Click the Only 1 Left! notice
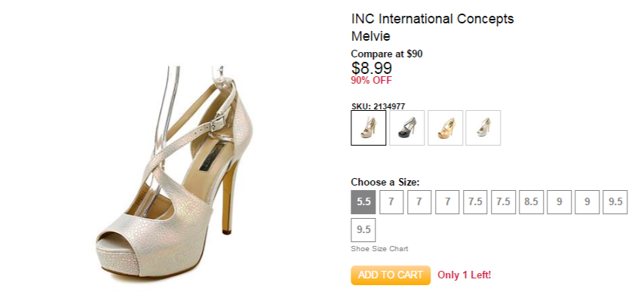 point(464,275)
